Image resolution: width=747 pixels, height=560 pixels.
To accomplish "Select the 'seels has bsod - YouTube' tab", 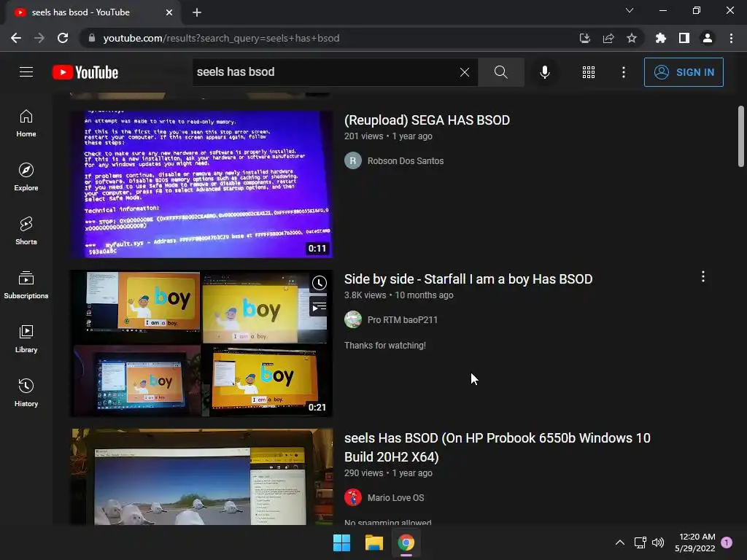I will [x=93, y=12].
